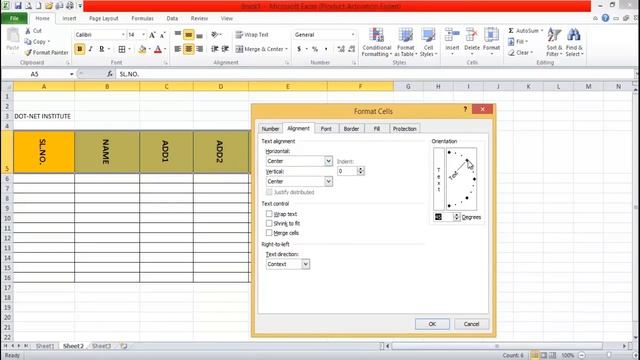
Task: Open the File menu
Action: coord(14,18)
